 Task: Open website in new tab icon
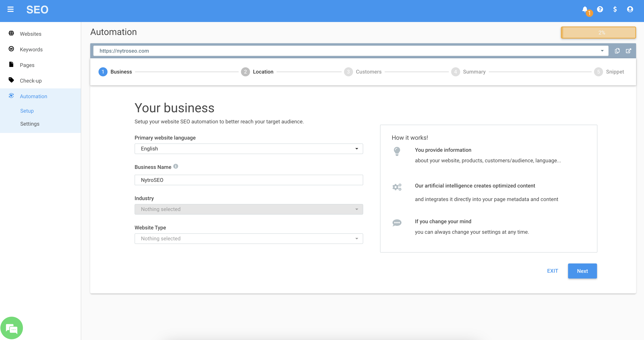point(629,51)
